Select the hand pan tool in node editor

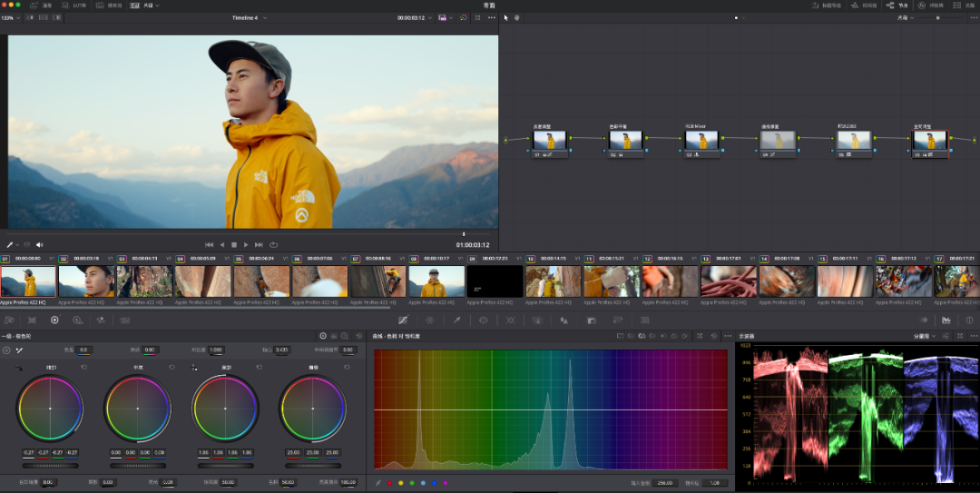[x=517, y=17]
